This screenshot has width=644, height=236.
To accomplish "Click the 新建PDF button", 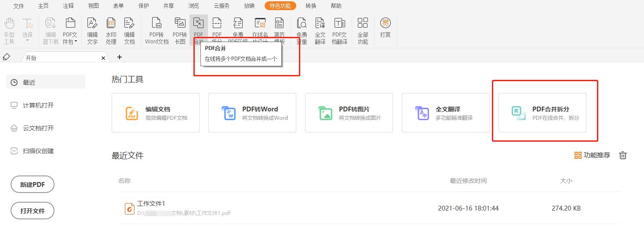I will (x=33, y=185).
